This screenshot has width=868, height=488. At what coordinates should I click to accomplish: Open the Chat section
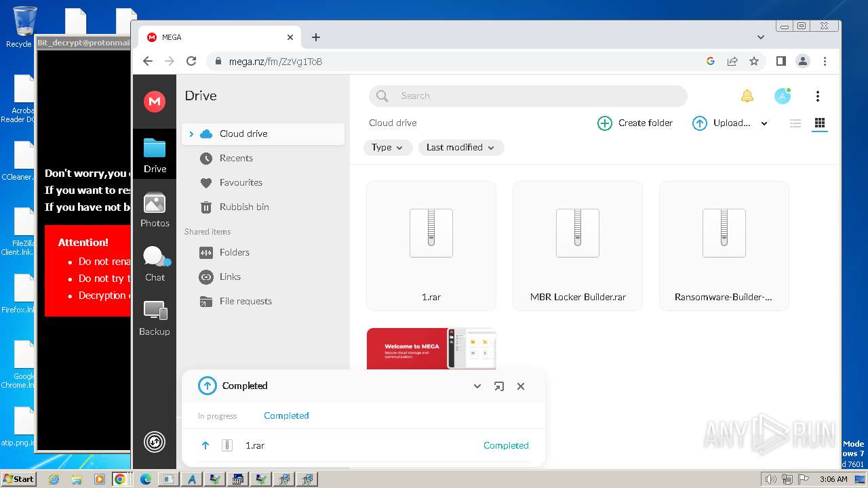155,264
